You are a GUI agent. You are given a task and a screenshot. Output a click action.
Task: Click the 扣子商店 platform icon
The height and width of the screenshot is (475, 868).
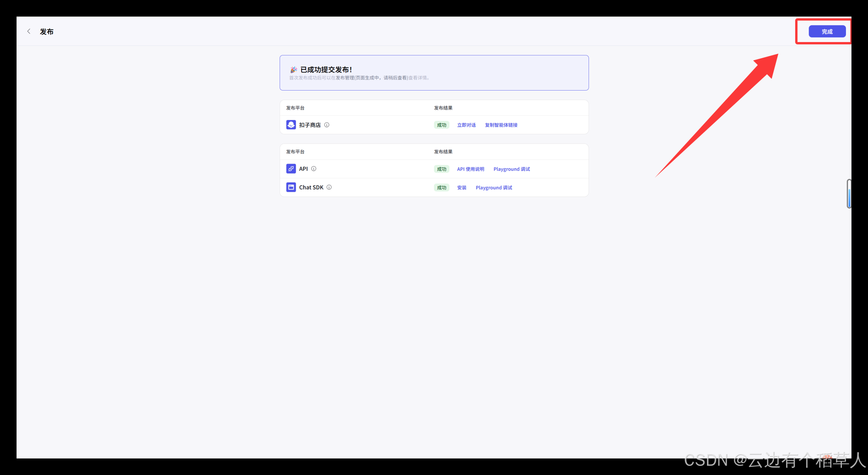pyautogui.click(x=291, y=125)
